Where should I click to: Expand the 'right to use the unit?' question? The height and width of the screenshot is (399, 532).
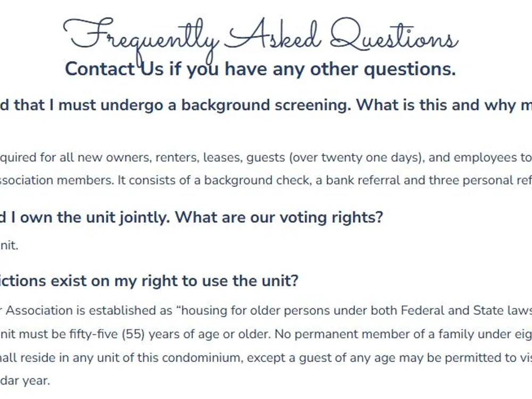point(149,280)
